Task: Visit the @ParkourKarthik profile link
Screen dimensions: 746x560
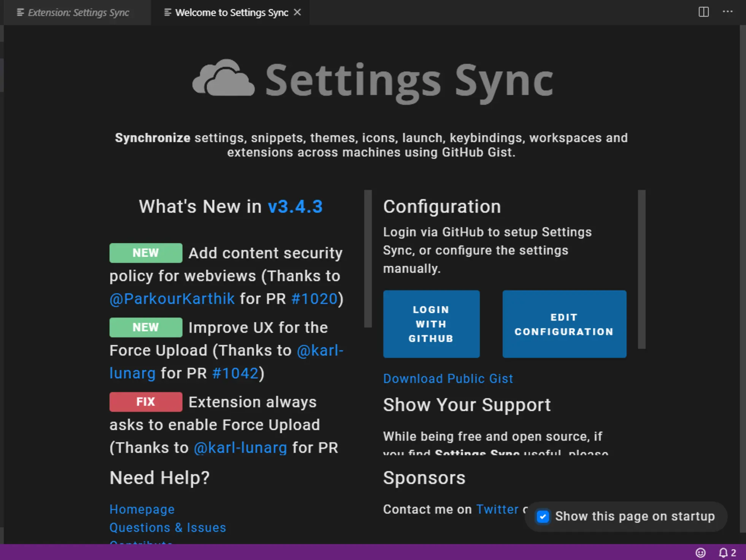Action: point(172,299)
